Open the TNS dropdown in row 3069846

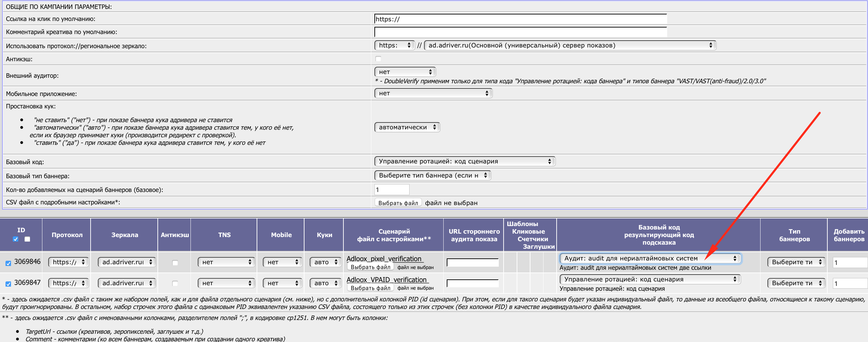(226, 262)
